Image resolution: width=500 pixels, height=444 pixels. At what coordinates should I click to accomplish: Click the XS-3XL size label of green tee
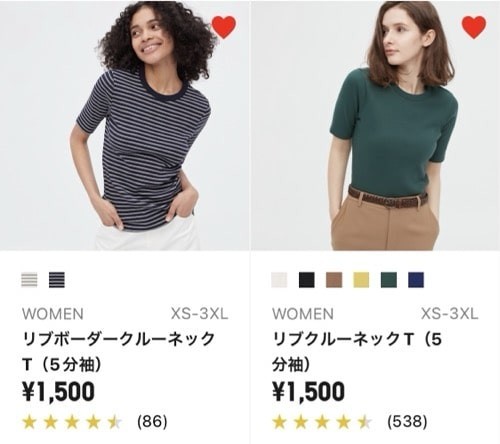449,314
